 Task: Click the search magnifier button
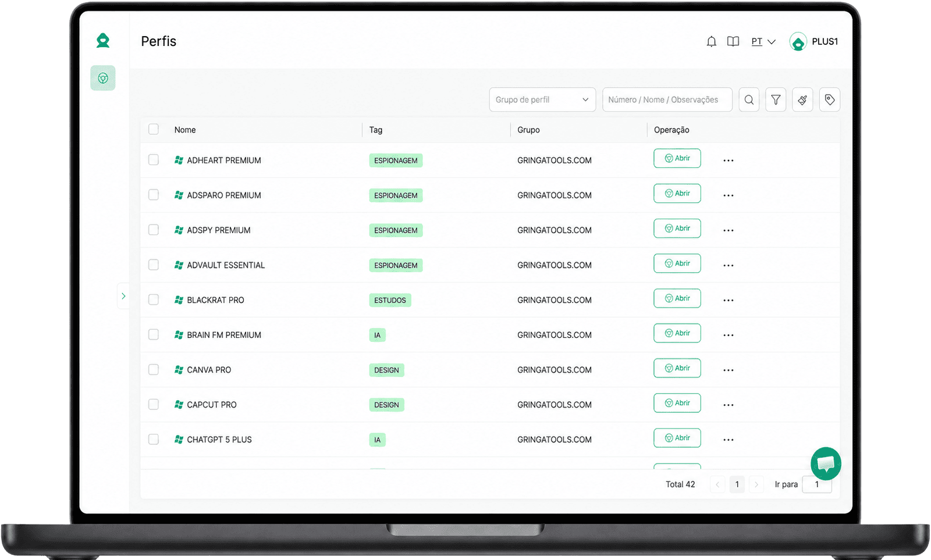tap(749, 100)
